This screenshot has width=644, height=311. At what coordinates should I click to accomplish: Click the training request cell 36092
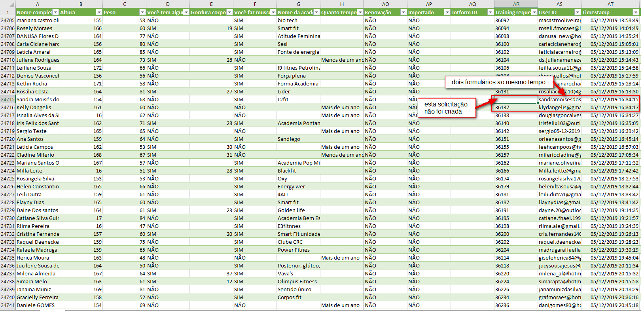[516, 20]
